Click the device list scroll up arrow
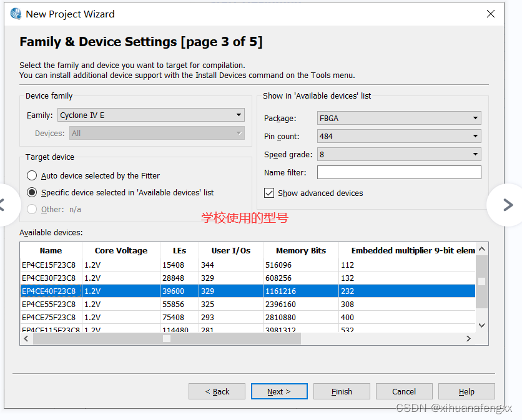Image resolution: width=522 pixels, height=420 pixels. [x=481, y=249]
